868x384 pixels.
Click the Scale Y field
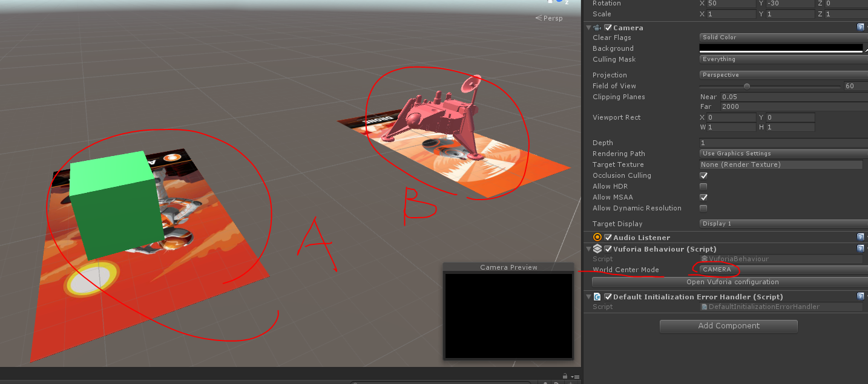click(790, 14)
